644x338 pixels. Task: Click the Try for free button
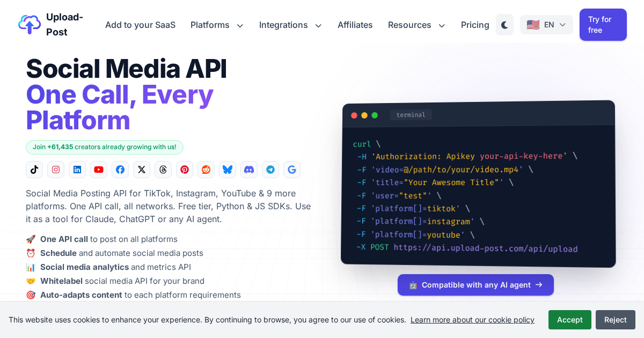point(603,25)
